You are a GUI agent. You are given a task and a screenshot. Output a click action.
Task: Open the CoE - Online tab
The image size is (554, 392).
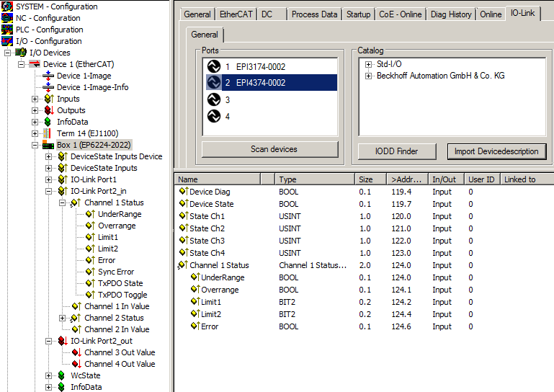(x=400, y=14)
